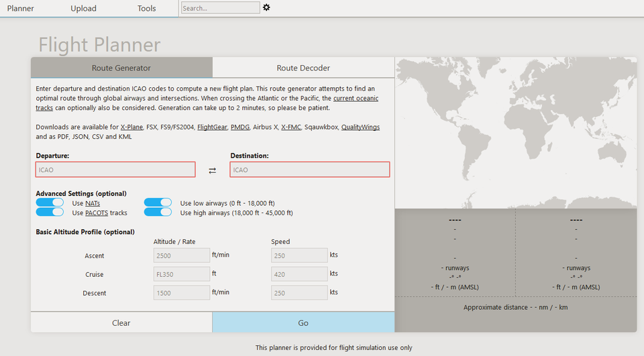Swap departure and destination with arrows icon
This screenshot has height=356, width=644.
pos(213,170)
